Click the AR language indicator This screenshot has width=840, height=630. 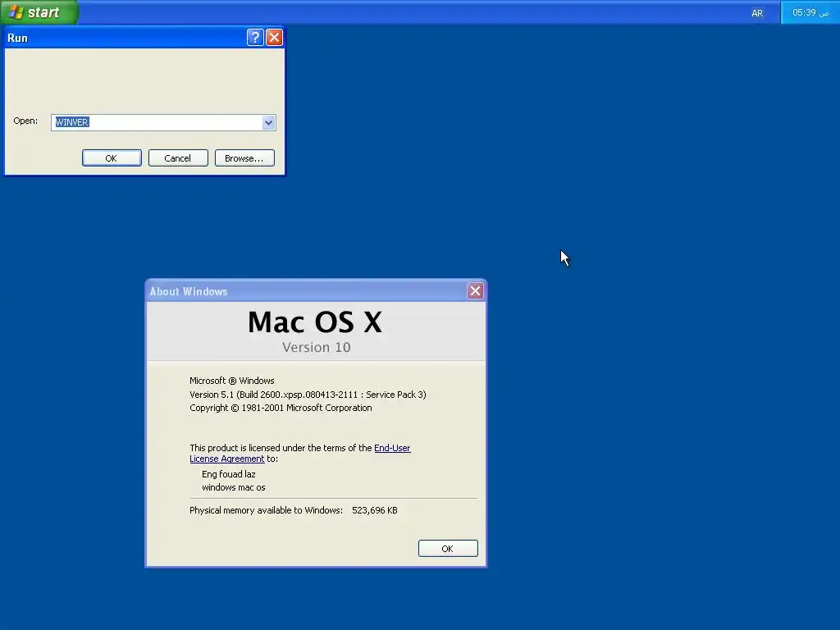757,13
